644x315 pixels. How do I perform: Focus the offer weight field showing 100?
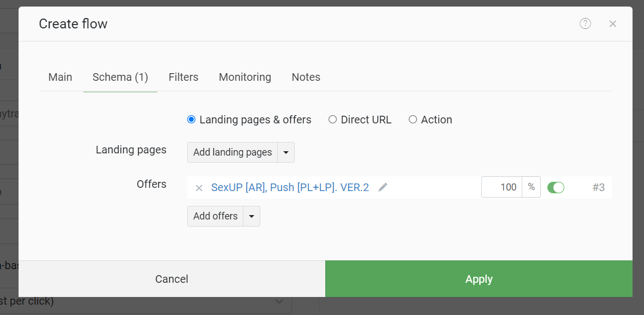click(502, 187)
